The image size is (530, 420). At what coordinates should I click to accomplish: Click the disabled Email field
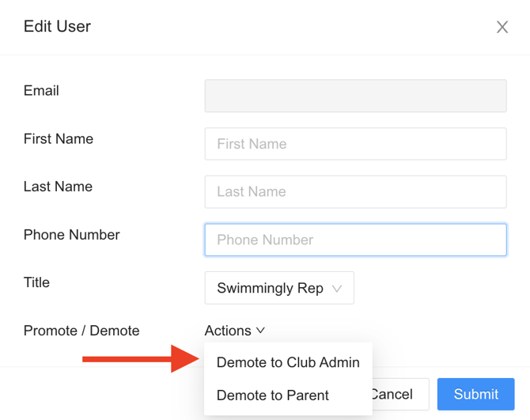tap(355, 96)
